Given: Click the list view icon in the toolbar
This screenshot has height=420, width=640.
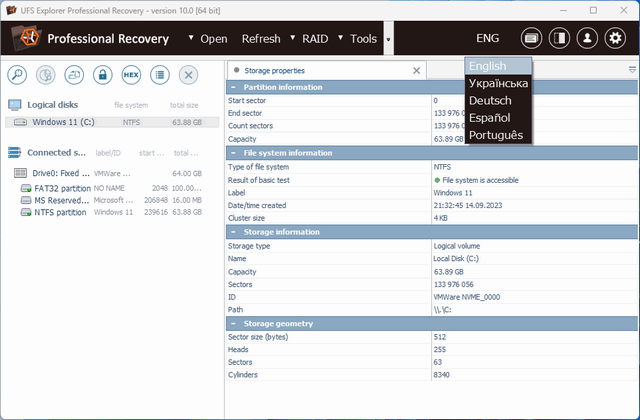Looking at the screenshot, I should point(159,75).
